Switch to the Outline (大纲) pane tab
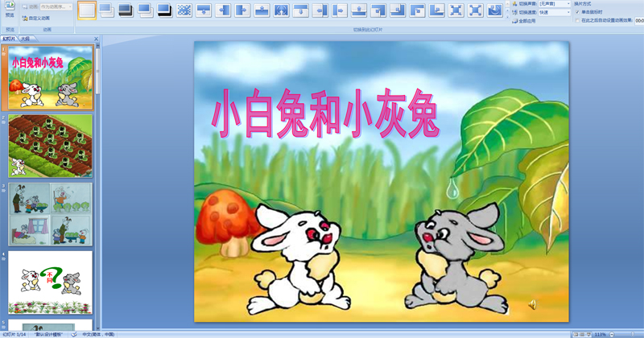Image resolution: width=644 pixels, height=338 pixels. tap(26, 39)
